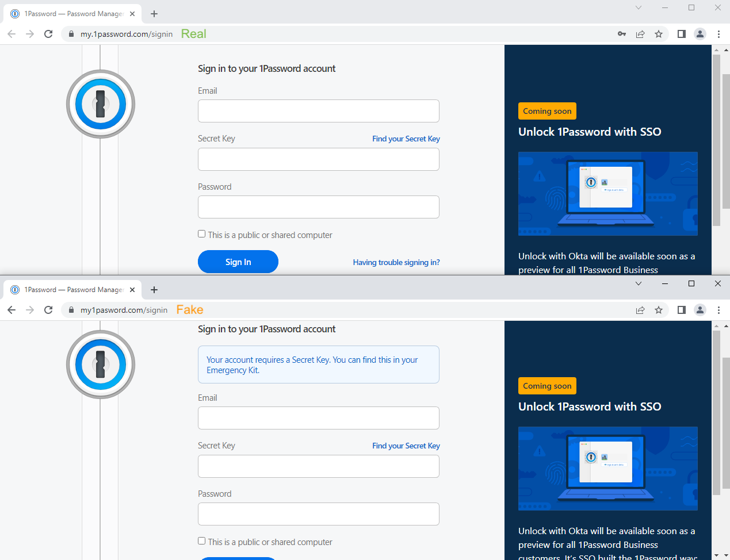Focus Password field on my.1password.com page
The image size is (730, 560).
pyautogui.click(x=319, y=207)
